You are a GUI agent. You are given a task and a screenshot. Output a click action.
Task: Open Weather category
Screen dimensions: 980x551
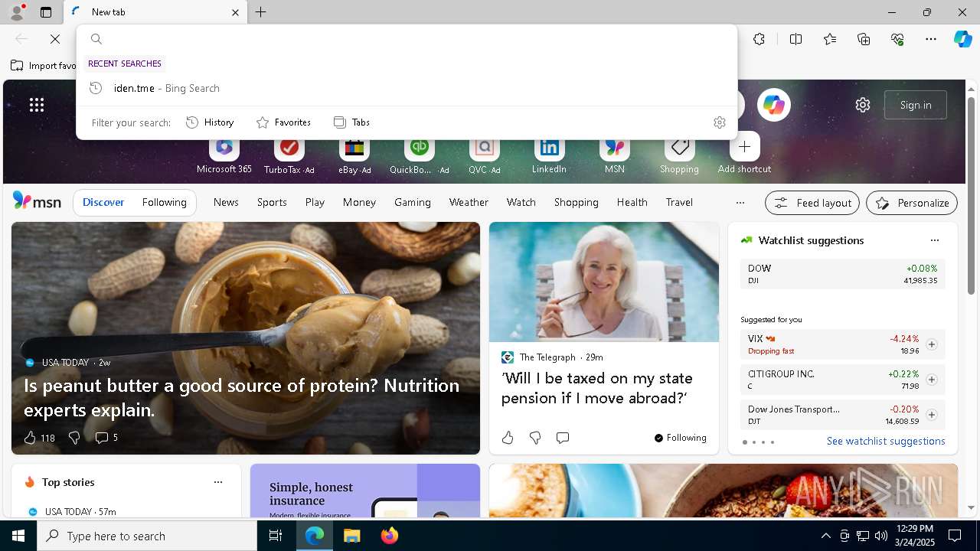click(469, 202)
